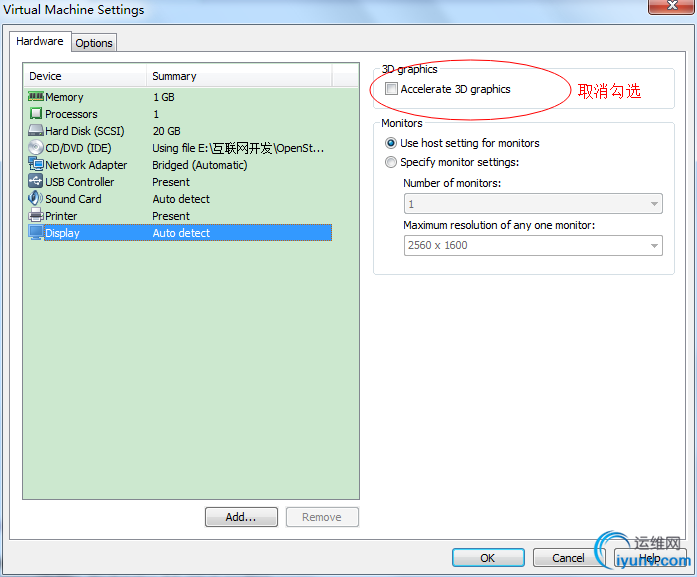Click the Printer device icon
The image size is (697, 577).
[36, 215]
